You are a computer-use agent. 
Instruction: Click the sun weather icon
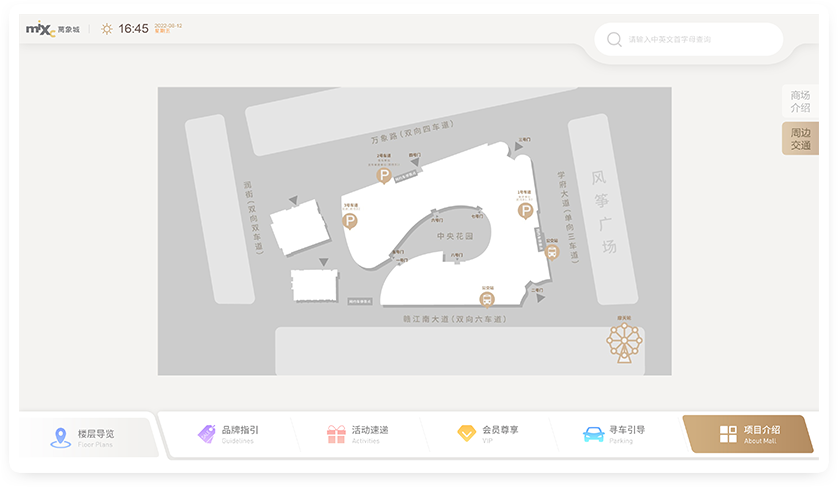(106, 29)
